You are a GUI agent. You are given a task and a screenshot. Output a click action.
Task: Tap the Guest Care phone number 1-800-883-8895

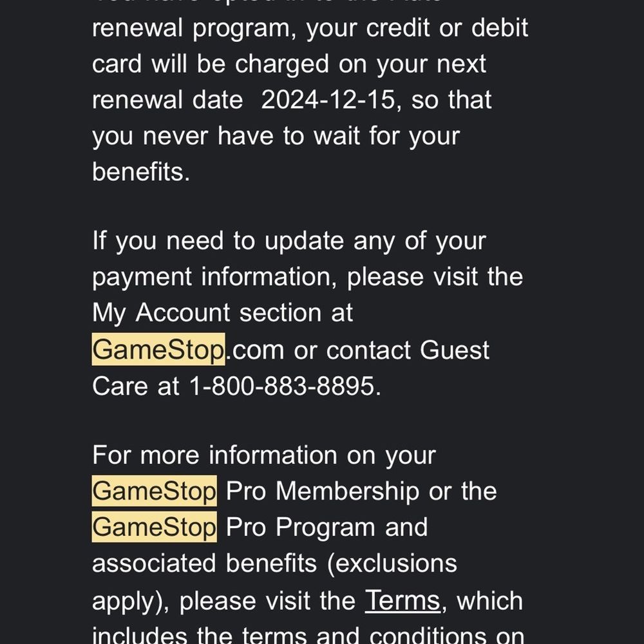click(281, 386)
